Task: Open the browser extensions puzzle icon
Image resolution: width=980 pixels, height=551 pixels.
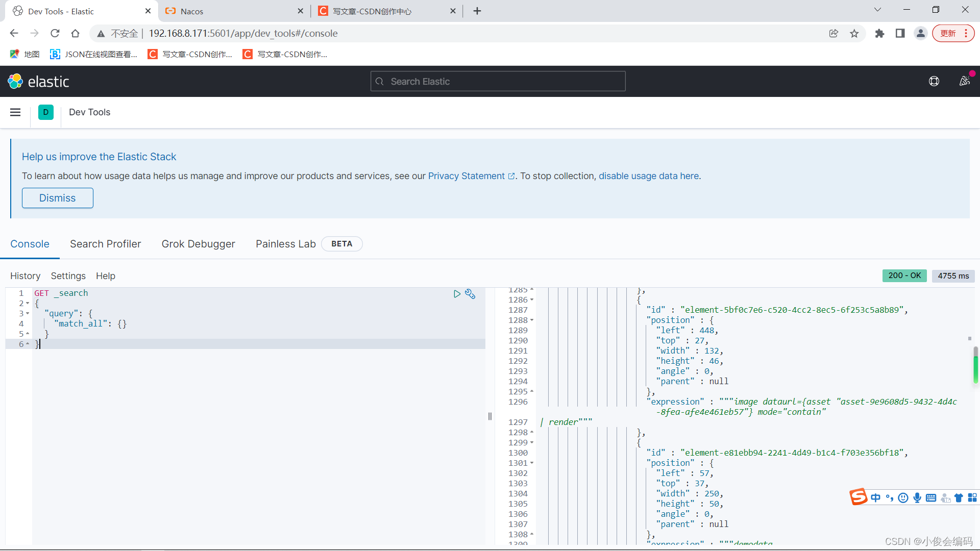Action: (880, 33)
